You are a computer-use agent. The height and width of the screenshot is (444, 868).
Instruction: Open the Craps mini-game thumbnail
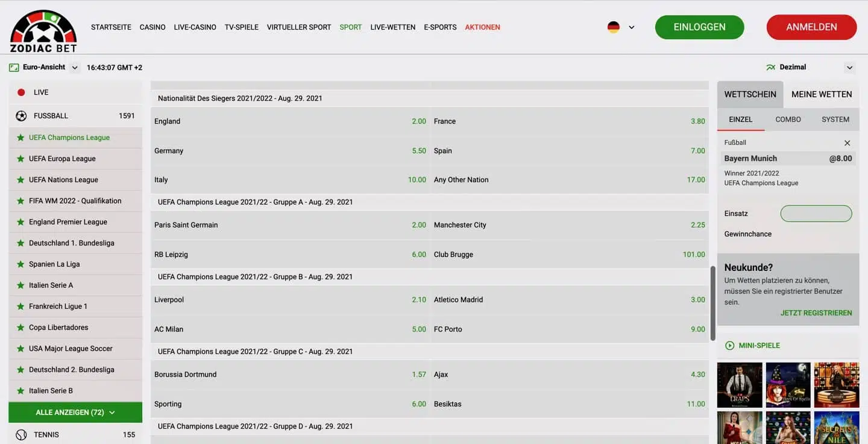[x=740, y=385]
